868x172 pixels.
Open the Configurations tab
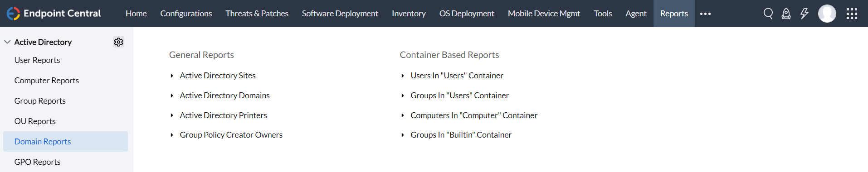(x=186, y=14)
